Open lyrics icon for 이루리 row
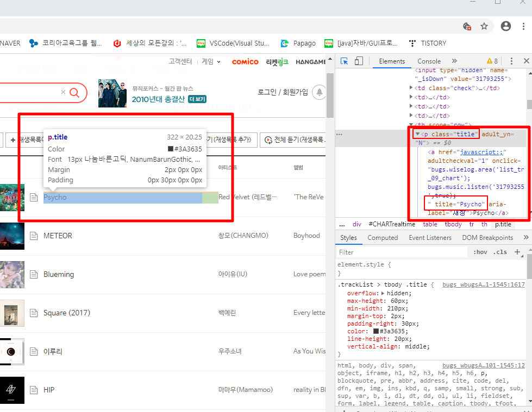The height and width of the screenshot is (412, 532). pyautogui.click(x=34, y=351)
